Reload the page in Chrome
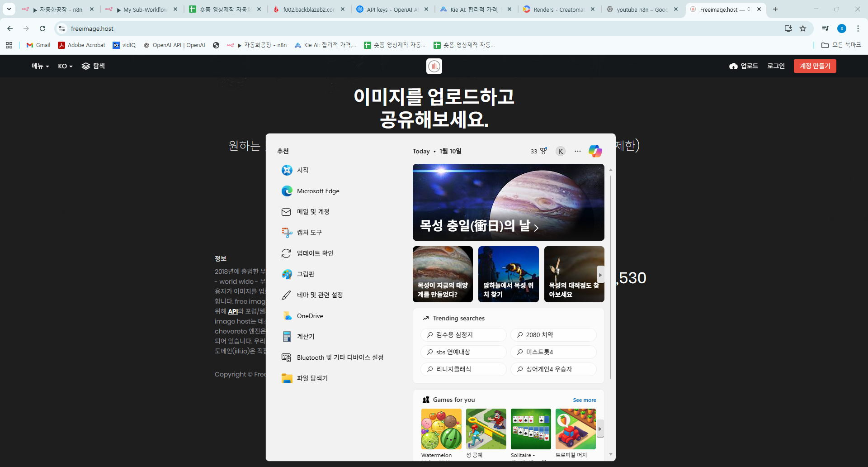The width and height of the screenshot is (868, 467). point(42,29)
